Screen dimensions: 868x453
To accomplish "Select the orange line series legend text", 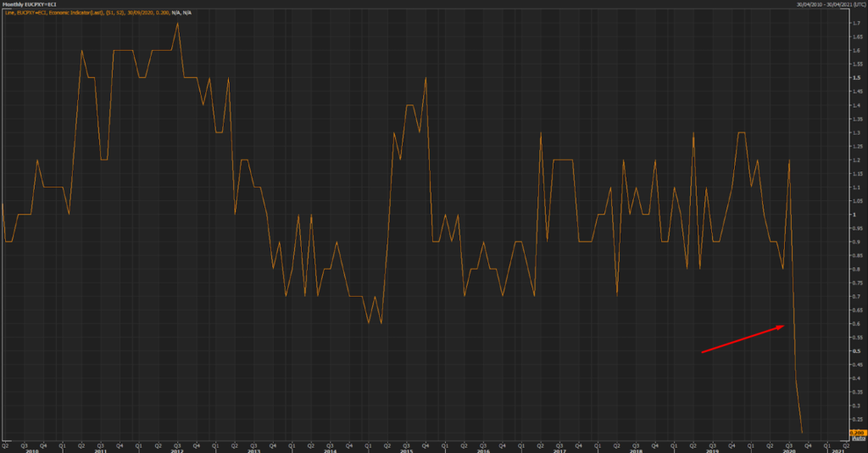I will tap(102, 14).
